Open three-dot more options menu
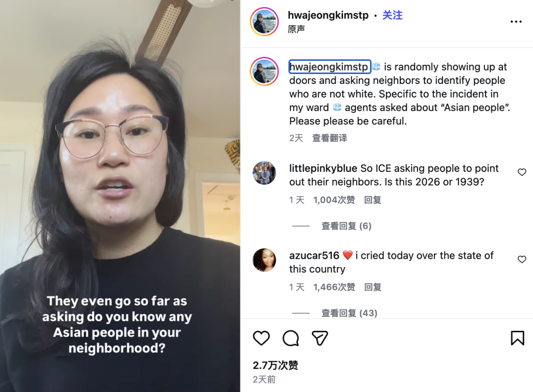The width and height of the screenshot is (533, 392). tap(516, 21)
